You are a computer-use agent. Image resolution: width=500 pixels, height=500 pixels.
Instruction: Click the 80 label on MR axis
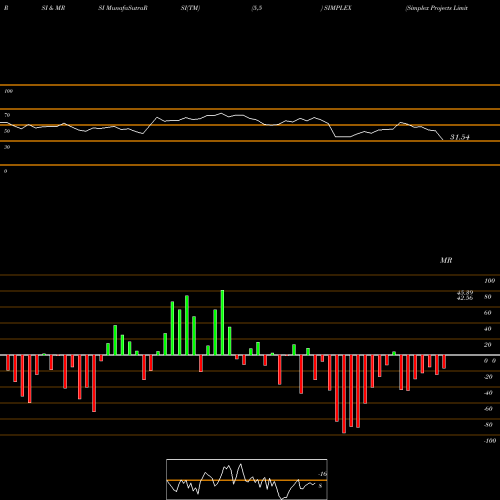click(488, 297)
